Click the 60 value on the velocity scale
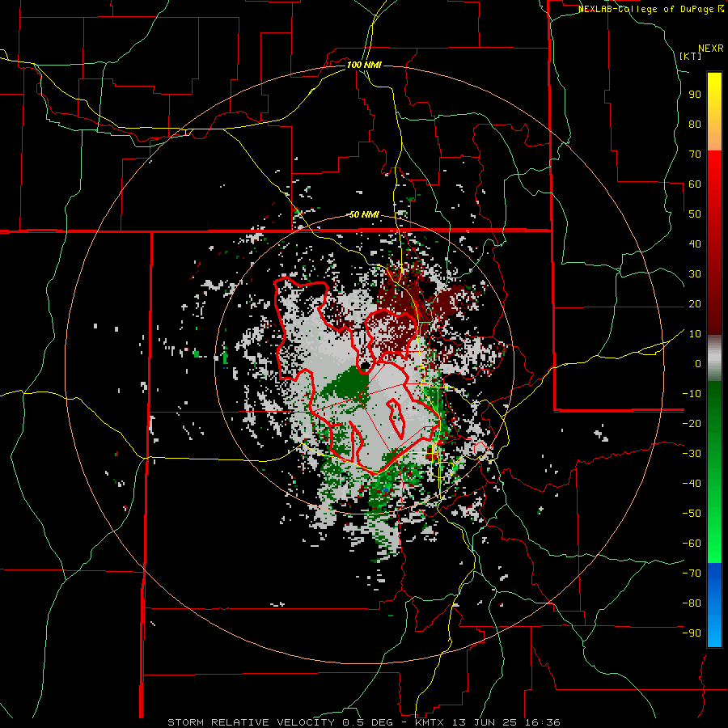The image size is (728, 728). (695, 184)
